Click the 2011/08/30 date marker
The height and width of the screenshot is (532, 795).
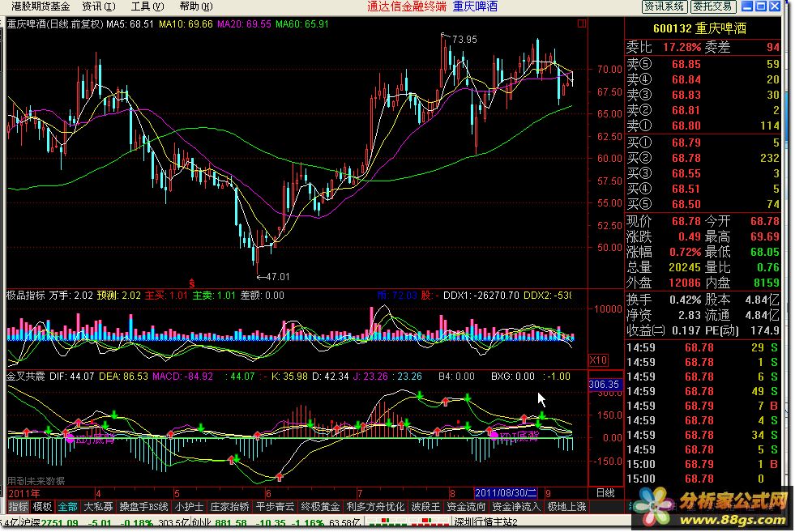pos(506,493)
